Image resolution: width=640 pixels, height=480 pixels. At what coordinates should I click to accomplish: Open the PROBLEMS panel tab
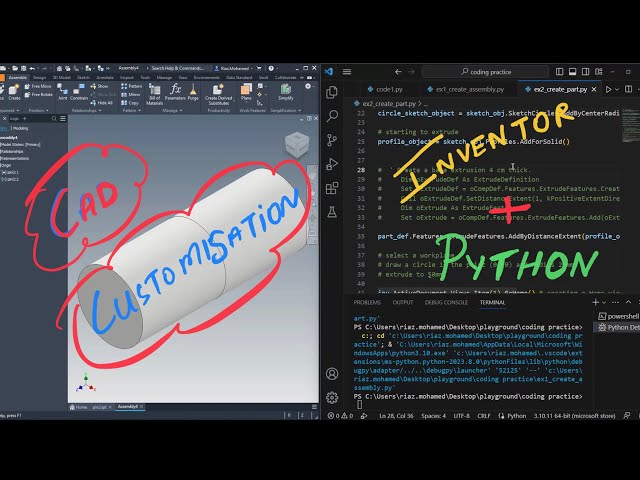click(x=367, y=302)
